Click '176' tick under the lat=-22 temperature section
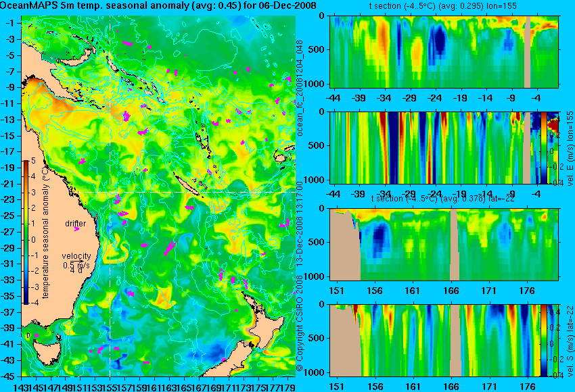This screenshot has width=575, height=392. tap(527, 291)
